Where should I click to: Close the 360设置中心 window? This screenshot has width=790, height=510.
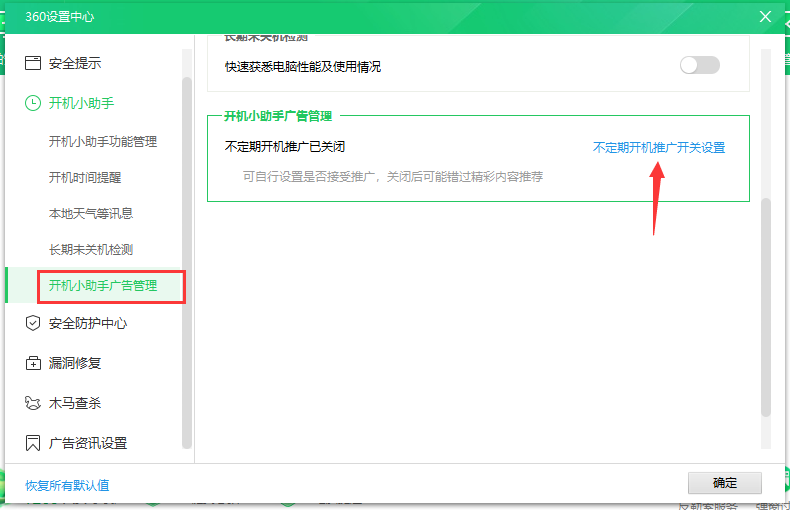[765, 17]
